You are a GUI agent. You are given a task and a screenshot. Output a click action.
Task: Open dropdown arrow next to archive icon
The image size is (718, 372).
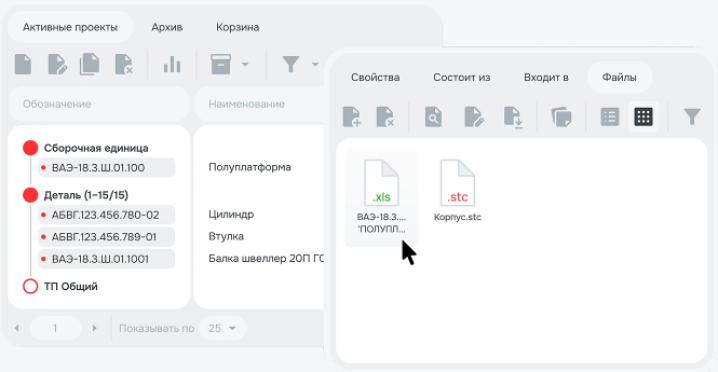pyautogui.click(x=245, y=64)
